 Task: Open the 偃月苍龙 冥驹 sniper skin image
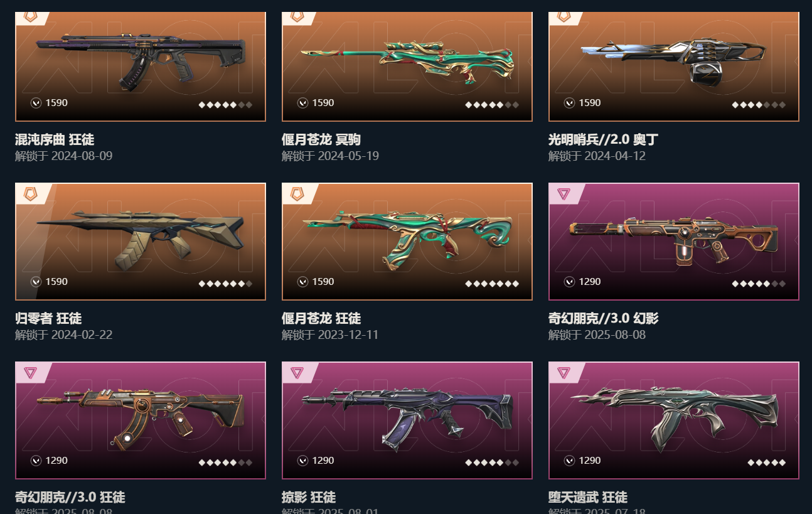click(x=407, y=61)
